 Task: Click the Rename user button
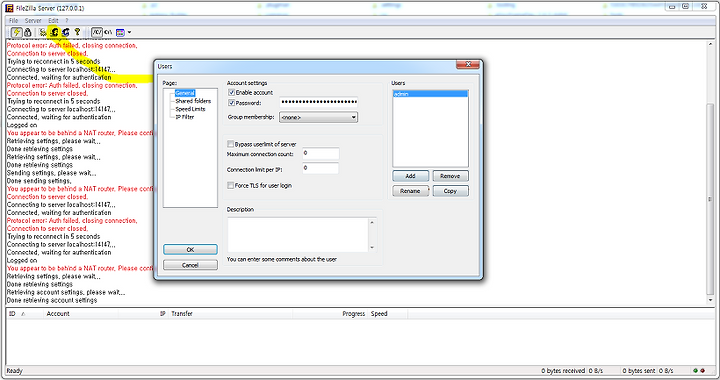click(411, 191)
